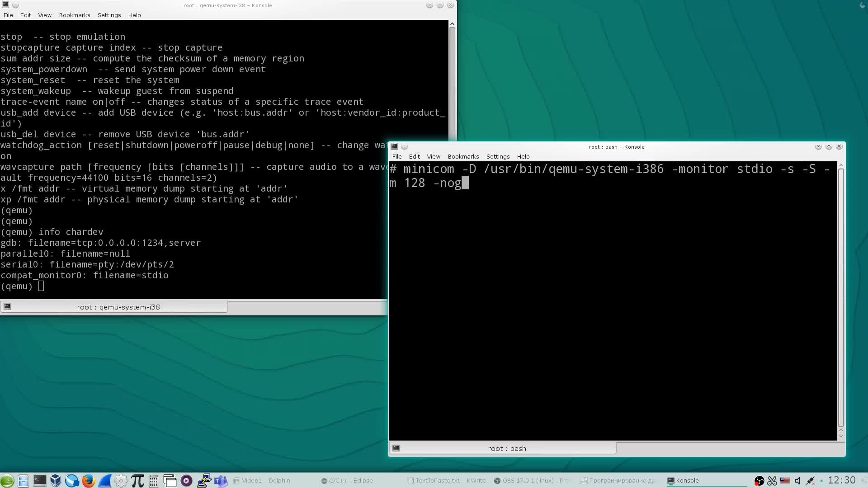Click the US flag keyboard layout
This screenshot has width=868, height=488.
(785, 481)
